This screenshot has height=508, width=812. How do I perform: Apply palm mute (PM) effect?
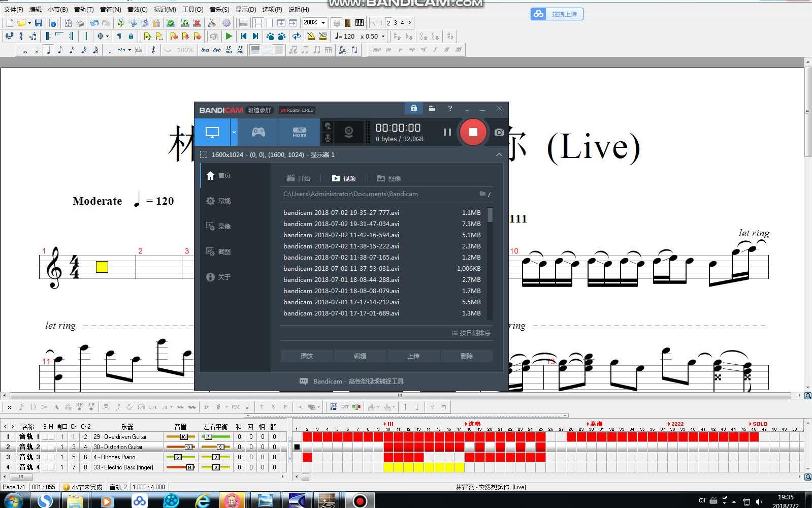click(x=236, y=407)
